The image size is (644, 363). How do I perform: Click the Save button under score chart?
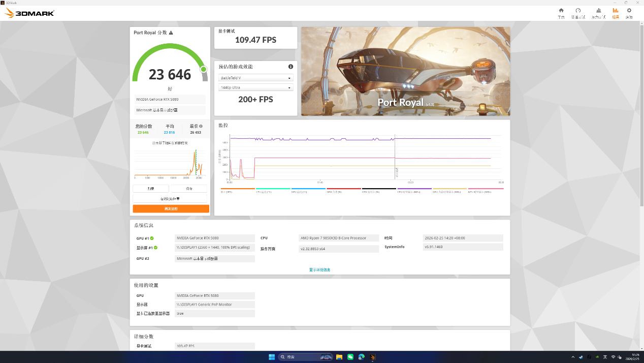[x=189, y=189]
